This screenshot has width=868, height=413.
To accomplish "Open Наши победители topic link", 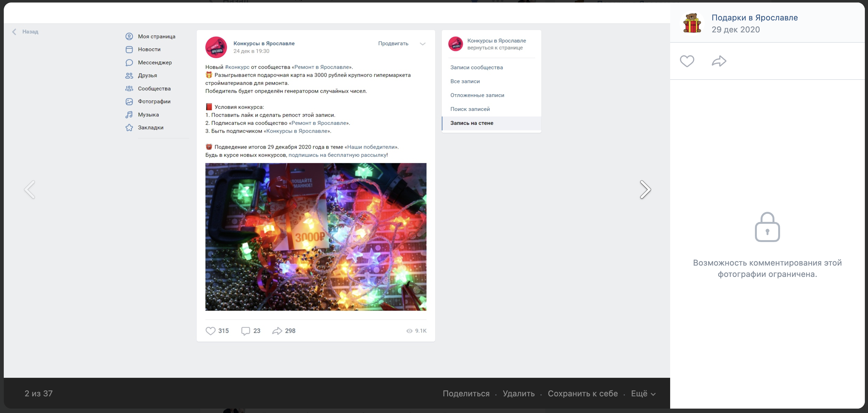I will (x=371, y=147).
